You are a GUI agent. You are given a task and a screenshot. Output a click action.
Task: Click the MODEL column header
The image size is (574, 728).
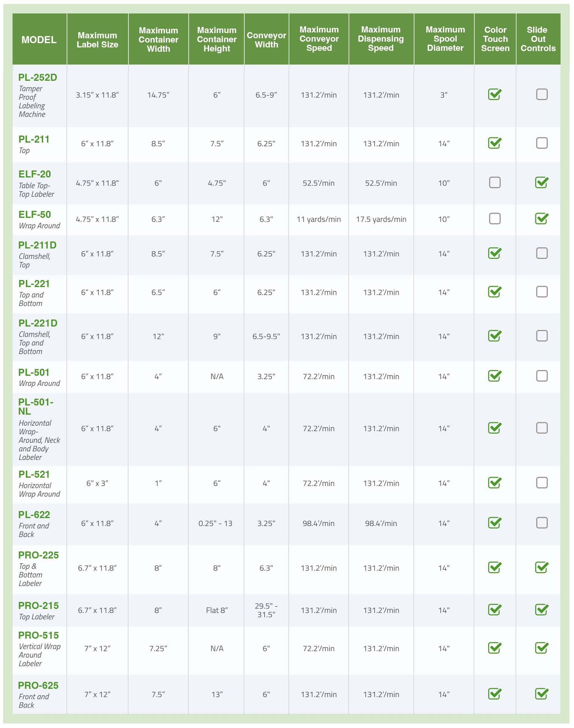point(39,40)
